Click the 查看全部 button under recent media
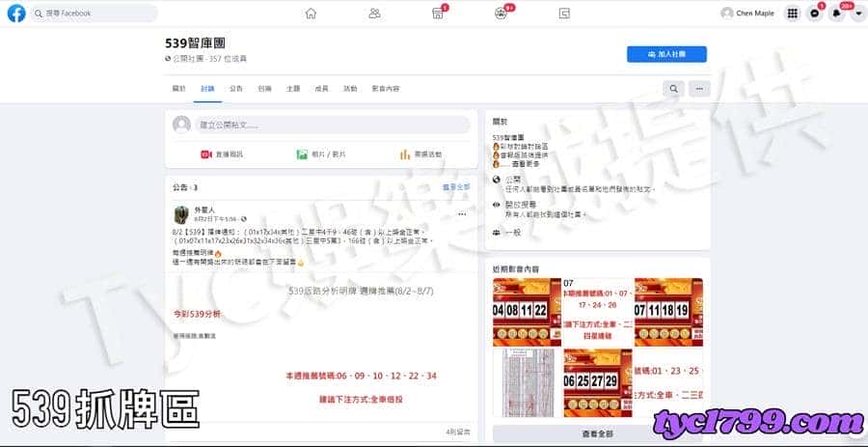Viewport: 868px width, 447px height. [x=598, y=433]
